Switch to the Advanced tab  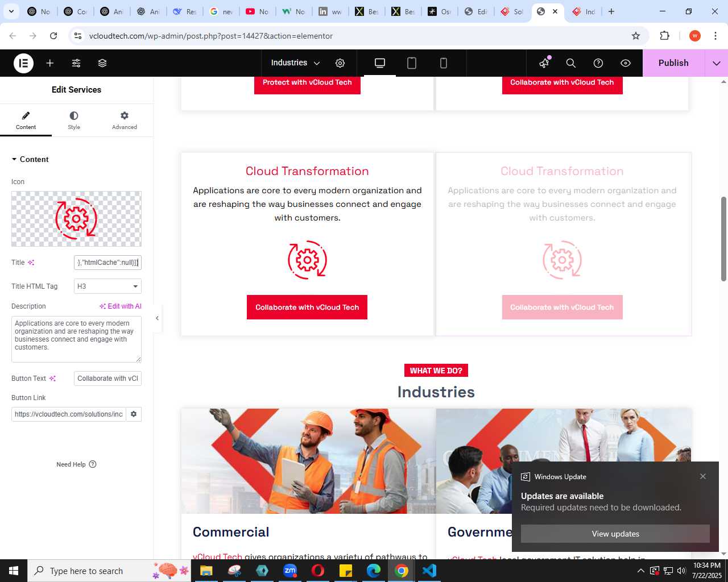click(125, 120)
